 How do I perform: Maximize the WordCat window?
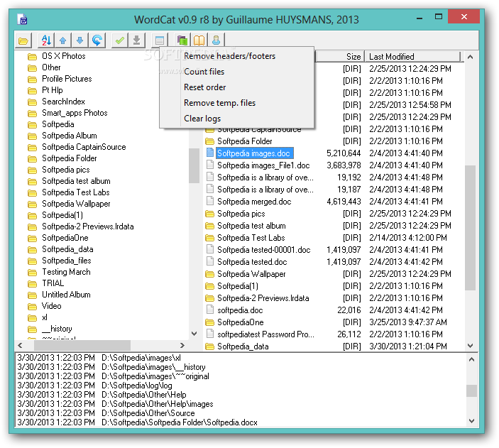pyautogui.click(x=439, y=17)
